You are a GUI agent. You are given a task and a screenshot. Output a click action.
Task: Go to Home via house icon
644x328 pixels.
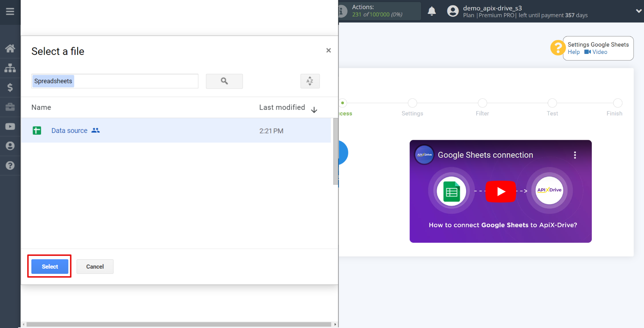click(10, 49)
